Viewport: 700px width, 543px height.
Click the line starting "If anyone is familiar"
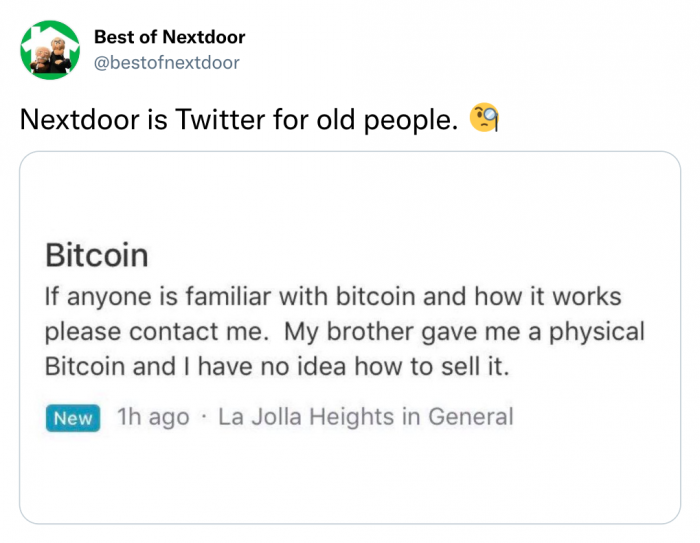click(333, 297)
